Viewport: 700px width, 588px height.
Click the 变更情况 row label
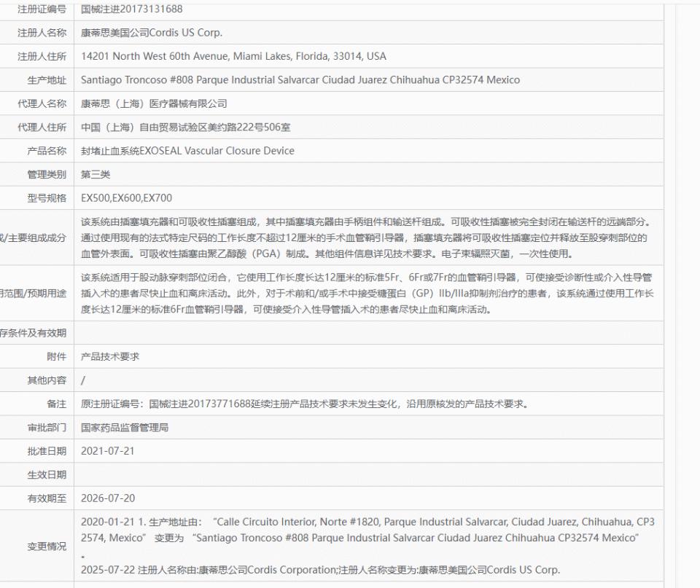[47, 546]
